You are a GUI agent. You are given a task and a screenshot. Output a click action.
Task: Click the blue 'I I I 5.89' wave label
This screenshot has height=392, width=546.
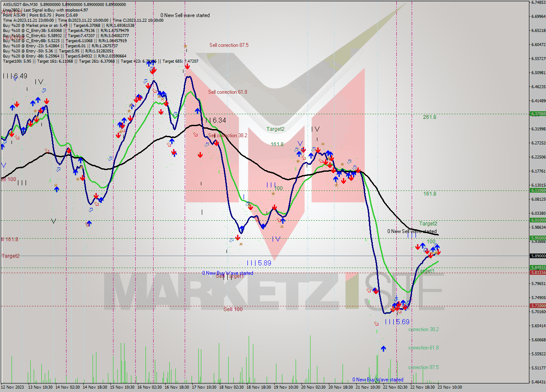pyautogui.click(x=259, y=263)
